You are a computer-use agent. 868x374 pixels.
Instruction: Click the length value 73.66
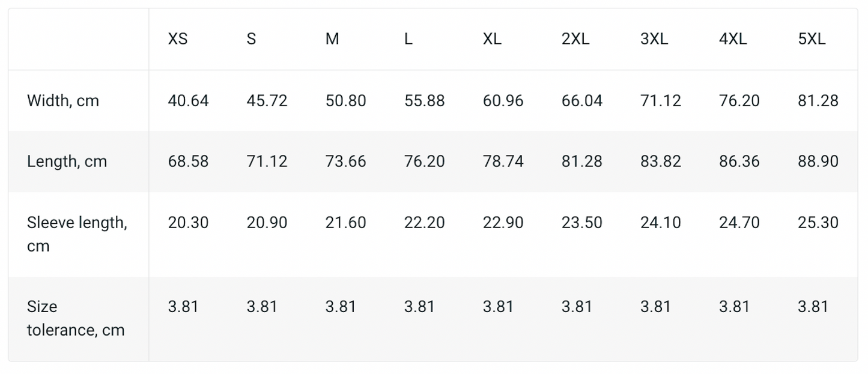345,161
